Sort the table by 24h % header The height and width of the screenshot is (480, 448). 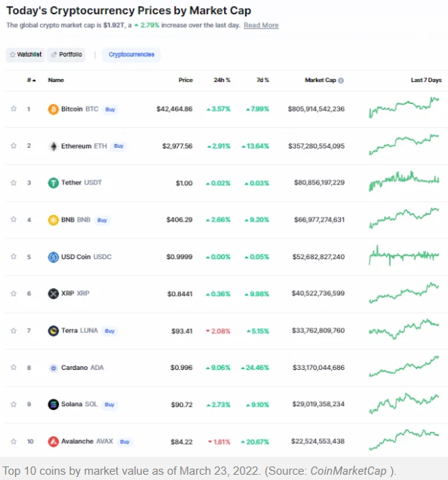click(222, 80)
